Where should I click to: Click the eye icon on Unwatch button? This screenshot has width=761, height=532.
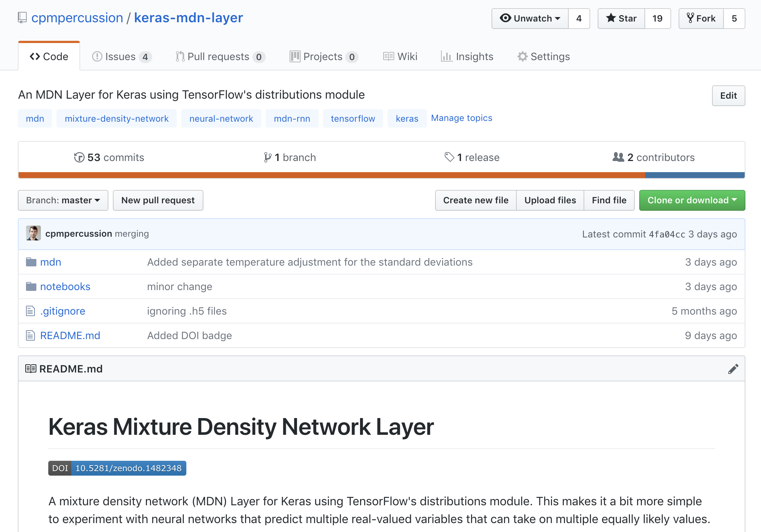click(x=505, y=18)
